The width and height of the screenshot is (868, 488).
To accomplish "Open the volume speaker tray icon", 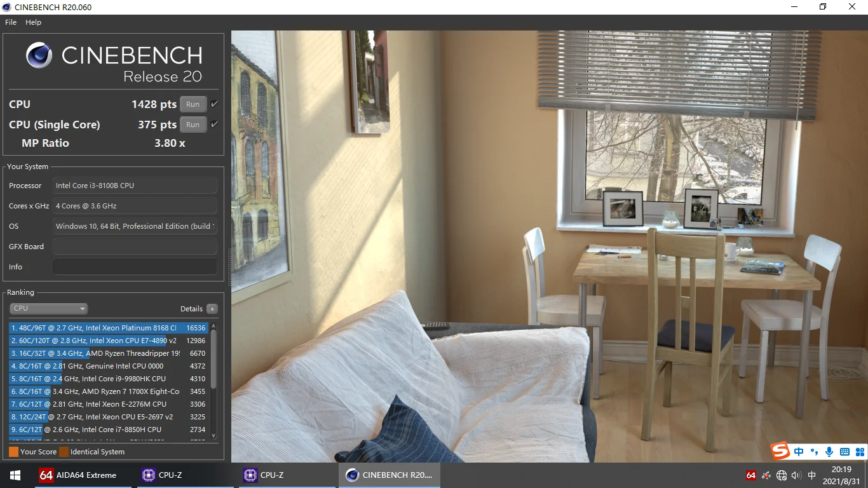I will pos(796,475).
